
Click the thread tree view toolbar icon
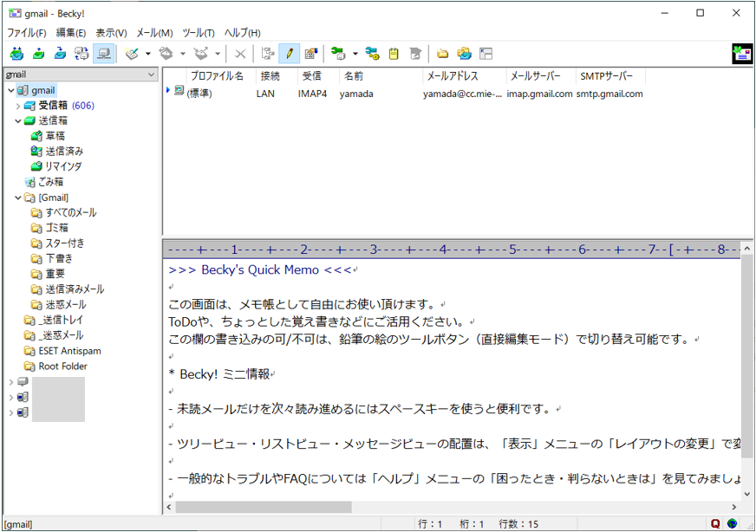pos(268,54)
